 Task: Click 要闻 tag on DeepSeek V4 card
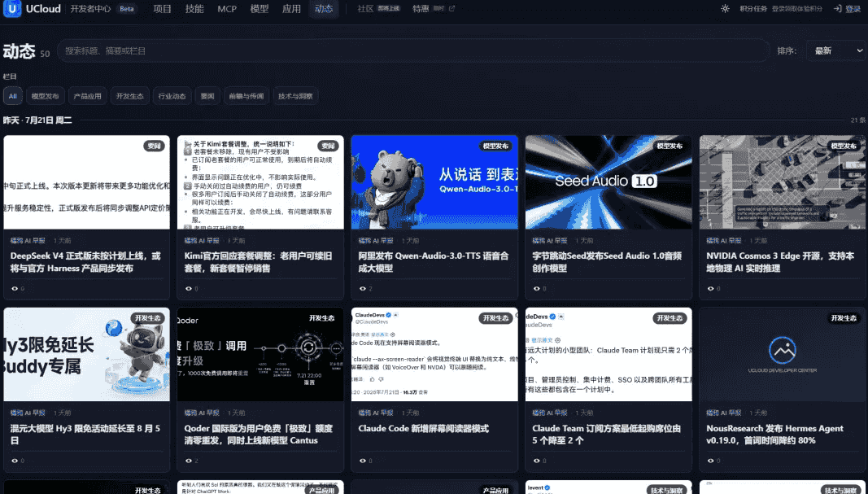tap(154, 146)
